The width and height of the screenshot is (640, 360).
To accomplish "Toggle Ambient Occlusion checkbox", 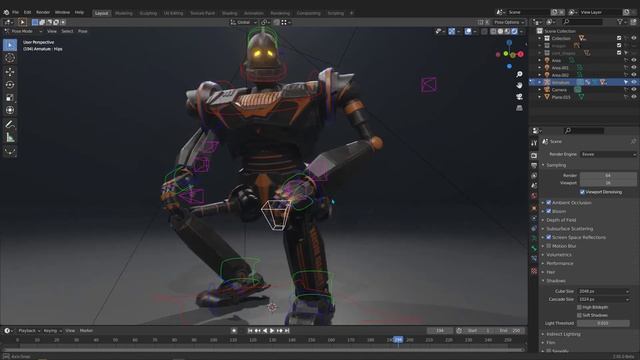I will pyautogui.click(x=549, y=202).
